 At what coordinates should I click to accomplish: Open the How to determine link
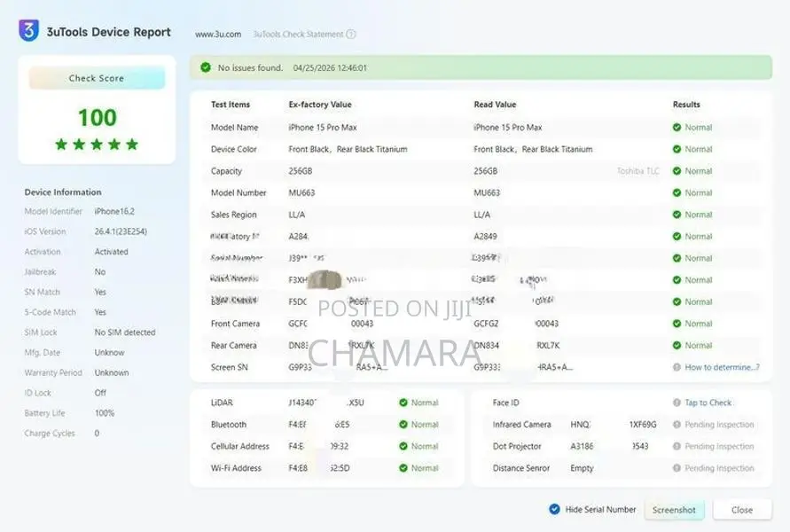[x=722, y=367]
